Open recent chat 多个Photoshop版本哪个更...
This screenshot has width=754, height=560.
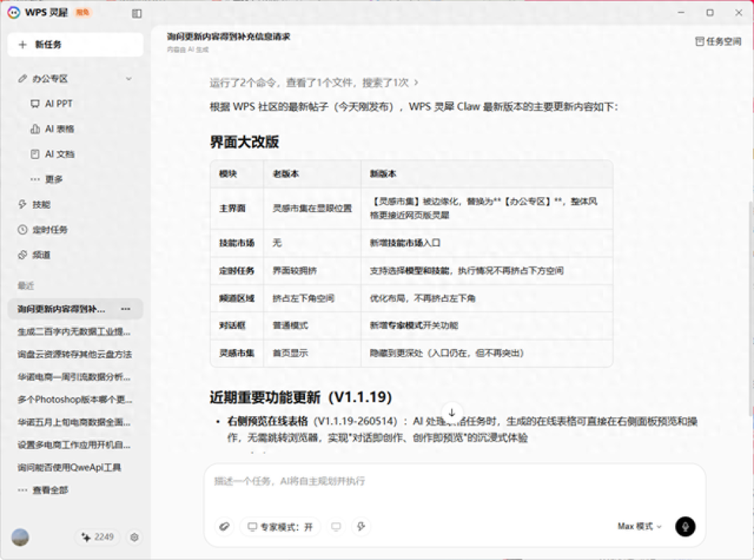tap(75, 399)
